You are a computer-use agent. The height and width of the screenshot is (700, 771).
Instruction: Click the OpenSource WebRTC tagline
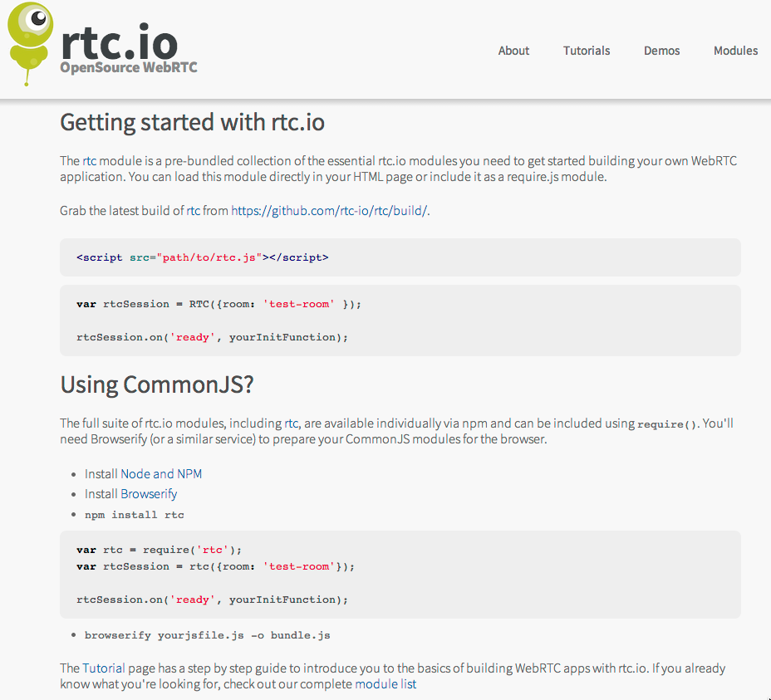tap(129, 68)
